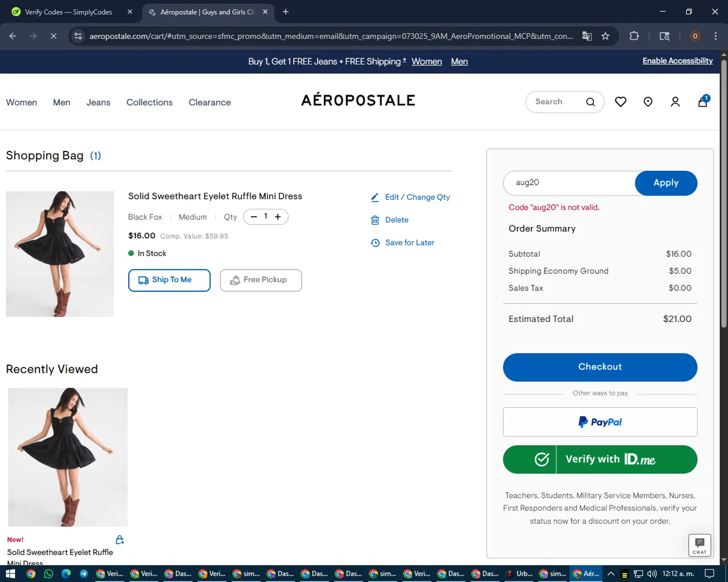The width and height of the screenshot is (728, 582).
Task: Open the Men navigation menu
Action: (x=62, y=102)
